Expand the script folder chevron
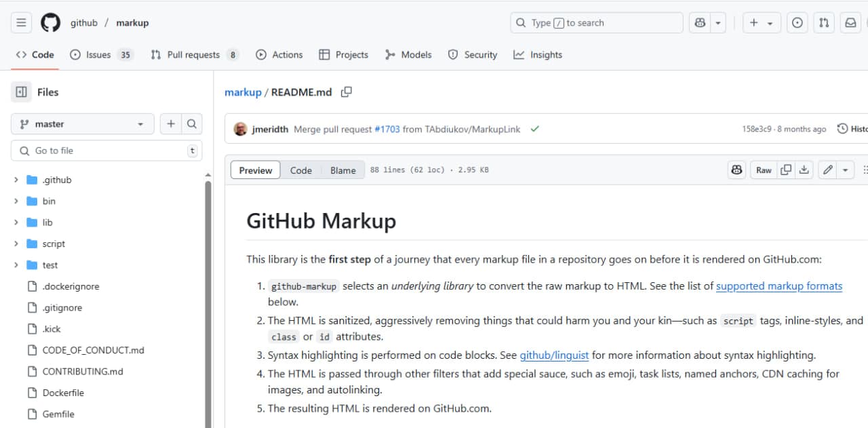 16,244
